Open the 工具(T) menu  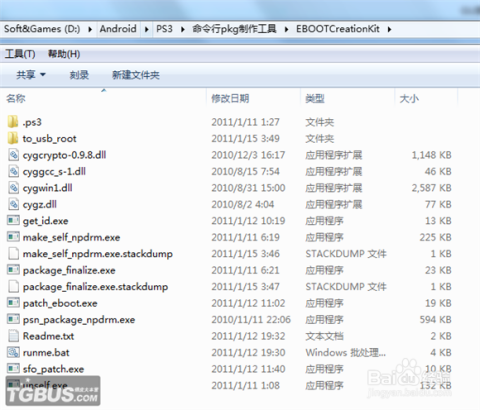pos(20,54)
